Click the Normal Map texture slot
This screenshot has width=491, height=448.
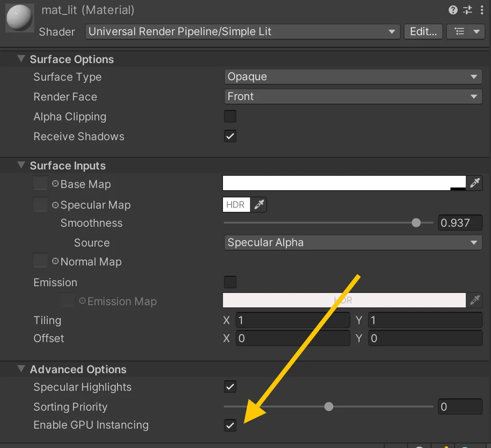click(x=41, y=261)
